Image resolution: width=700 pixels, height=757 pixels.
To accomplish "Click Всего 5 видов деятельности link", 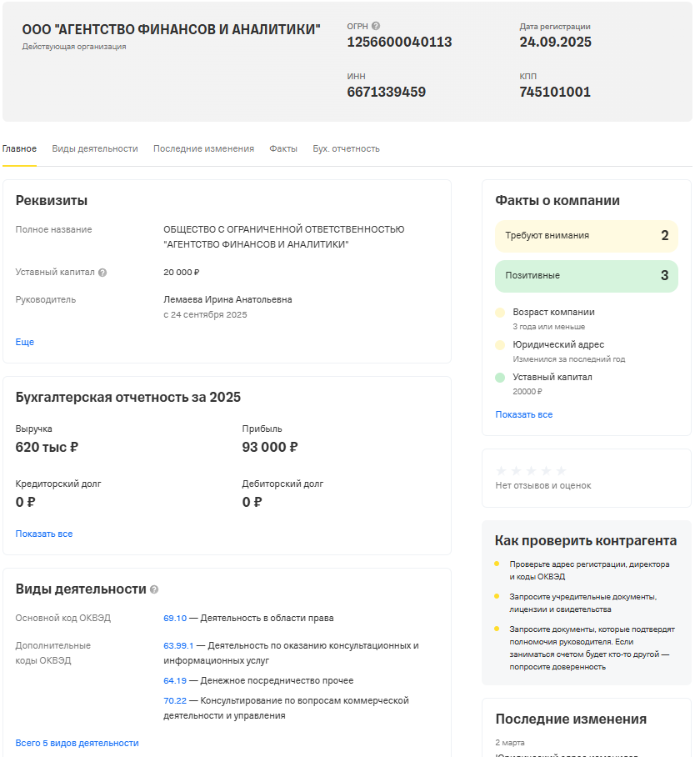I will click(77, 743).
